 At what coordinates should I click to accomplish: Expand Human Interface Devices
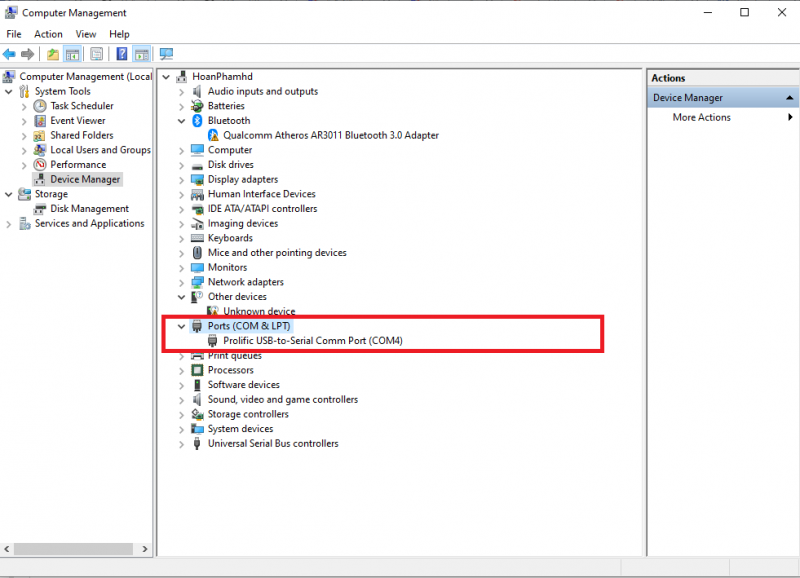pos(182,195)
